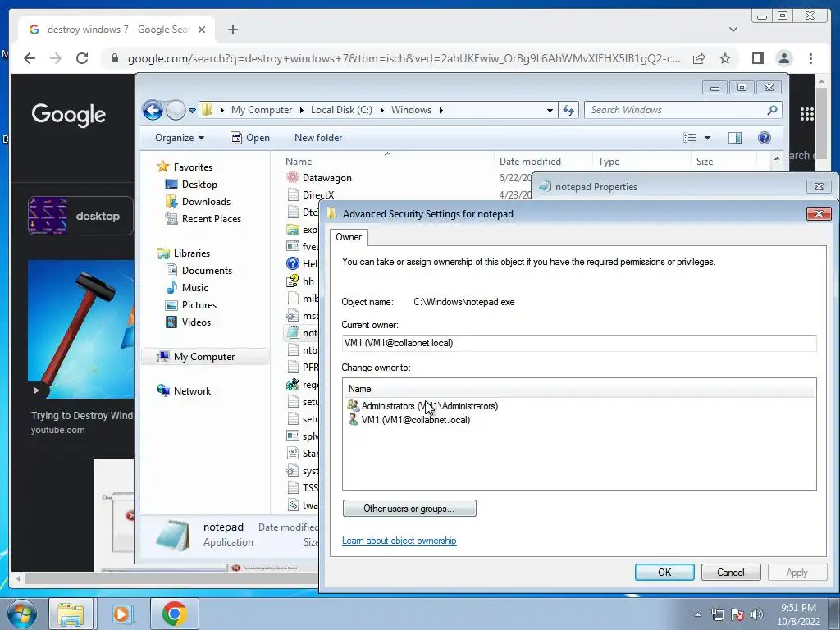
Task: Open Downloads in Favorites
Action: pos(206,202)
